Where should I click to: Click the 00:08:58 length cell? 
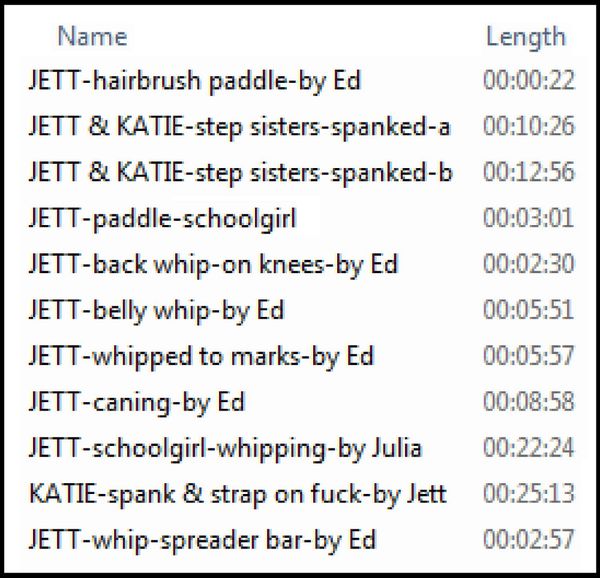point(529,402)
